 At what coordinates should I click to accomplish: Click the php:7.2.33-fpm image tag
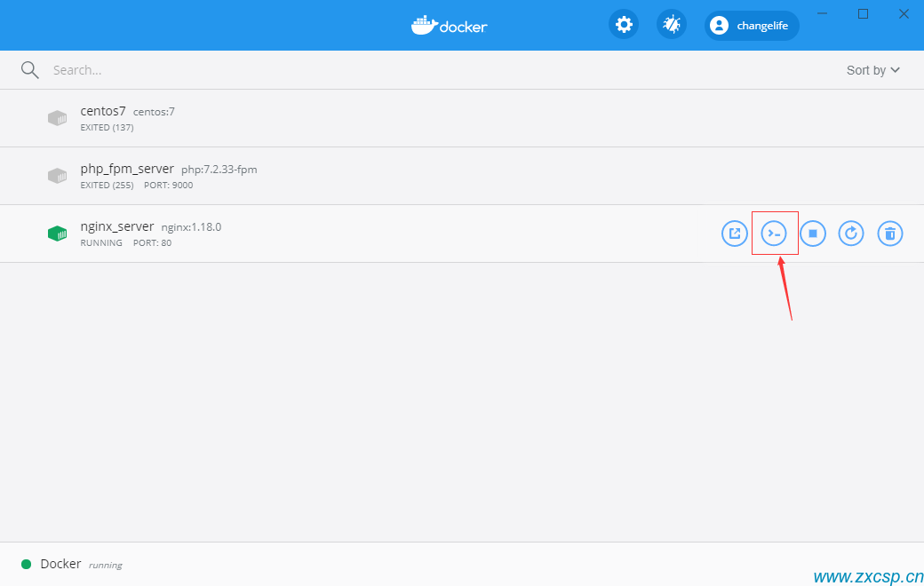coord(219,170)
